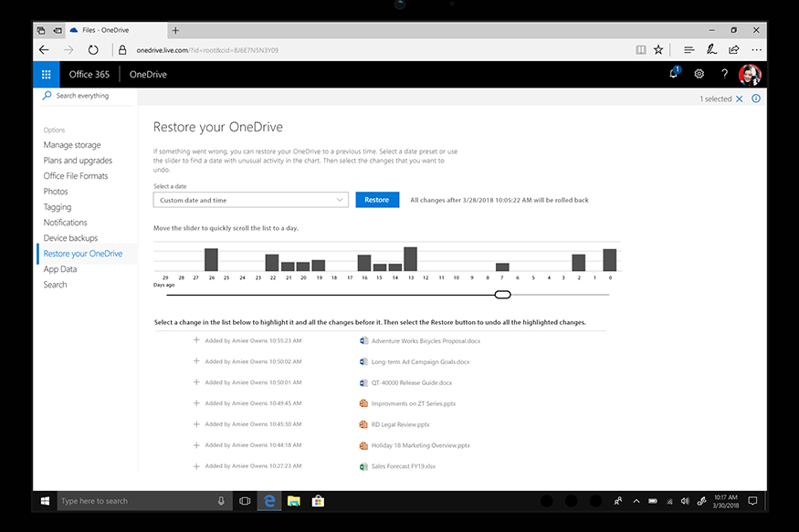This screenshot has width=799, height=532.
Task: Click Excel icon beside Sales Forecast FY19
Action: 363,466
